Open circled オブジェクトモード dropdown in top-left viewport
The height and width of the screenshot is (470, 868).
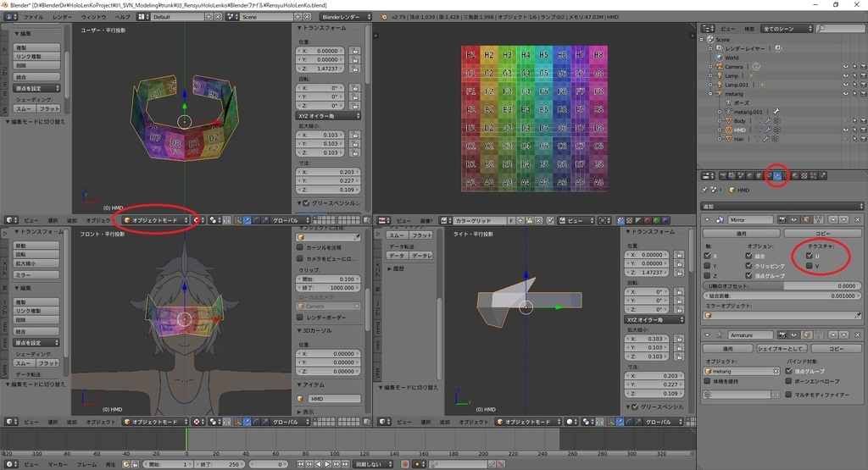157,220
